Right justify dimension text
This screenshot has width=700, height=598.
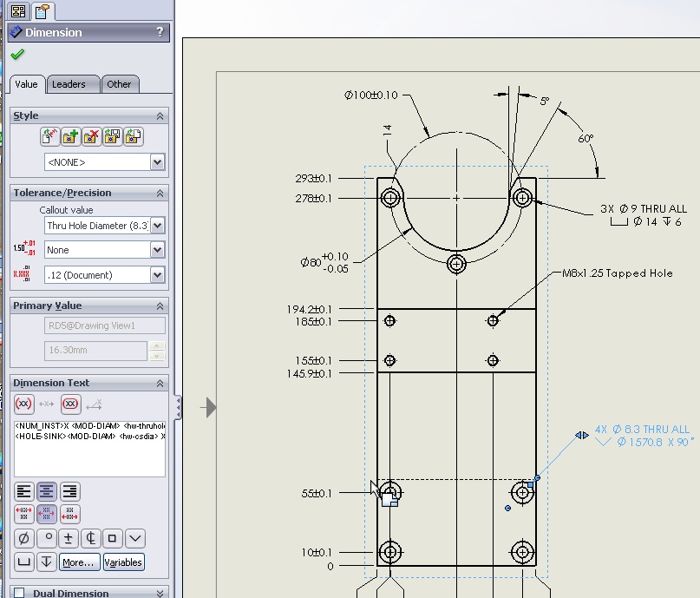[69, 491]
